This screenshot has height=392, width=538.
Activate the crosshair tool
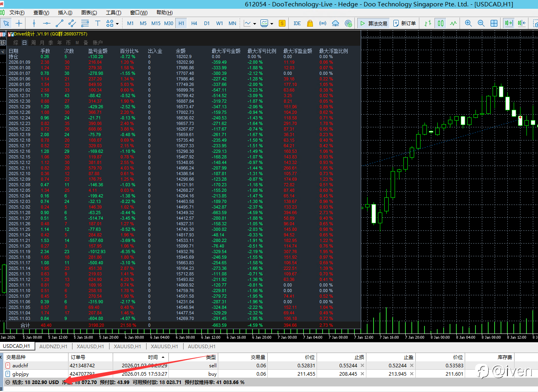19,23
